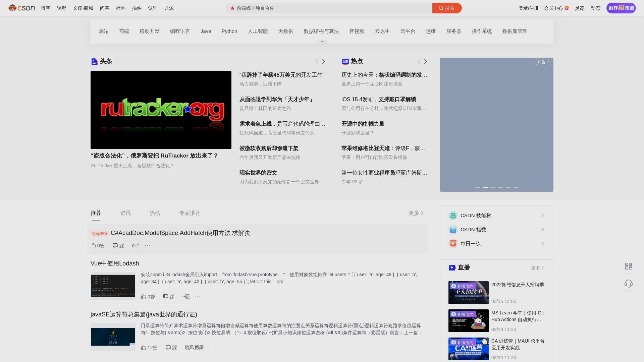
Task: Open 会员中心 member center
Action: [x=556, y=8]
